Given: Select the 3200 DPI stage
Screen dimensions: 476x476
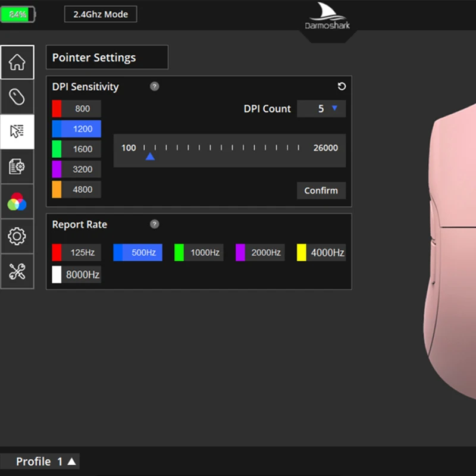Looking at the screenshot, I should point(77,169).
